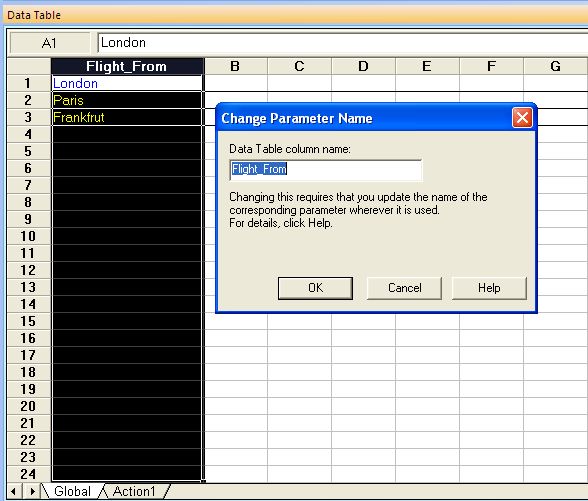The height and width of the screenshot is (501, 588).
Task: Select row 3 header
Action: coord(28,117)
